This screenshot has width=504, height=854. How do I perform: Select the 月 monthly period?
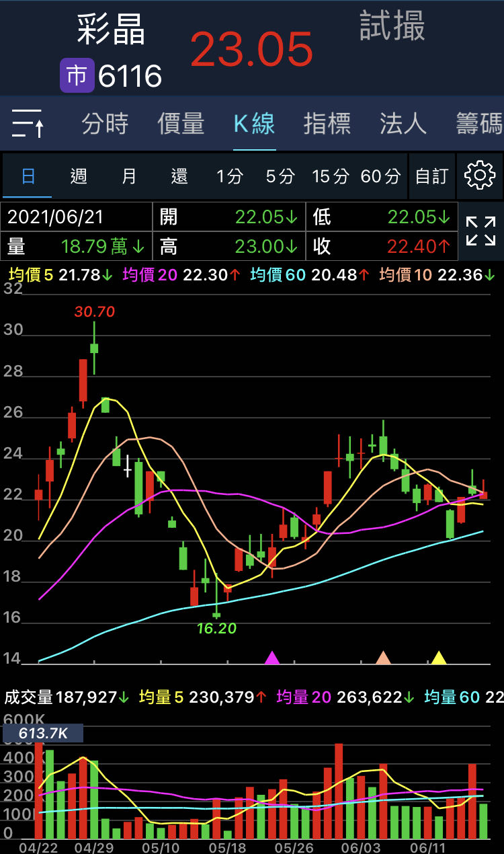pos(129,176)
